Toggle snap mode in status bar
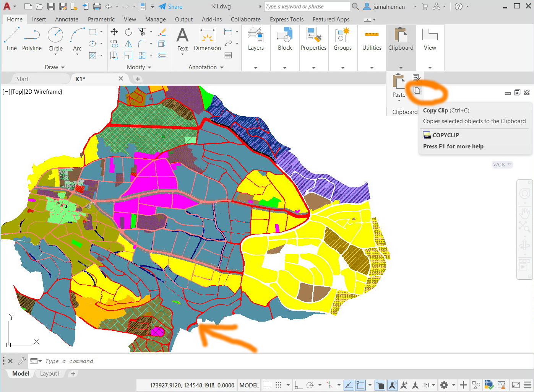 click(x=279, y=385)
